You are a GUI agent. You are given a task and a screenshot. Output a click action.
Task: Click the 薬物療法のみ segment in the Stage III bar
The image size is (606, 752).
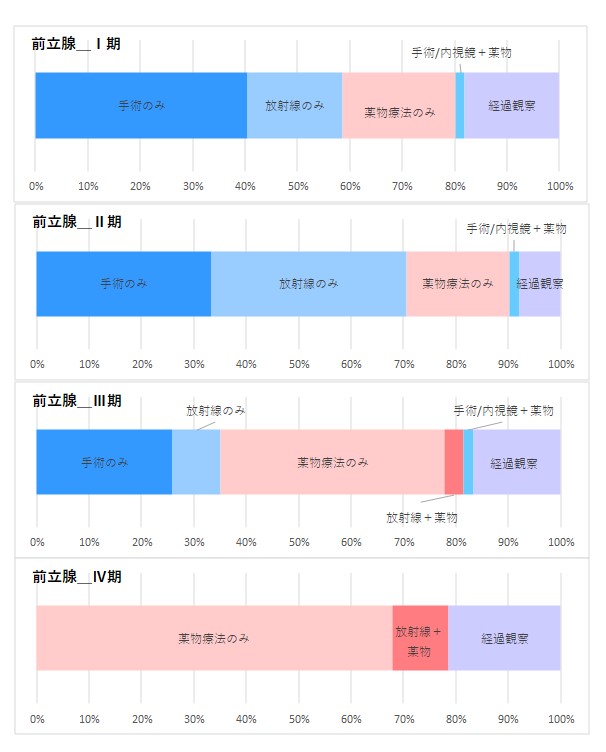tap(332, 462)
